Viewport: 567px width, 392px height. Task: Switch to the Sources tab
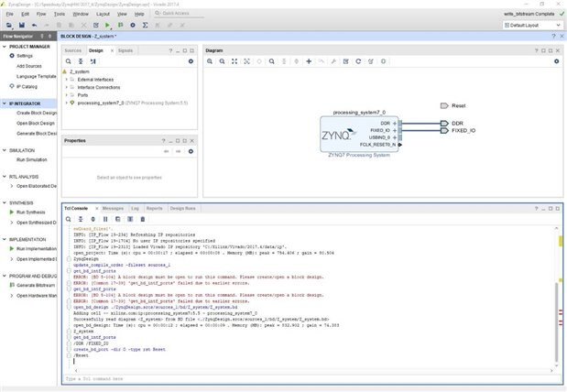click(73, 50)
